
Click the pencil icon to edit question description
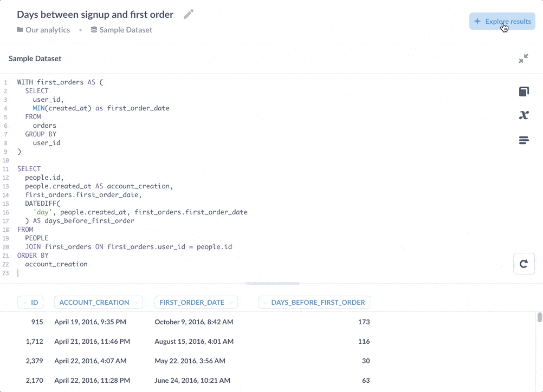188,15
